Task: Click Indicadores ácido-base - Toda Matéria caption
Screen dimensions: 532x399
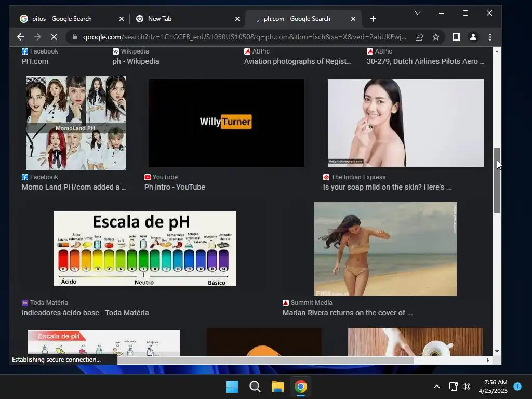Action: [x=85, y=313]
